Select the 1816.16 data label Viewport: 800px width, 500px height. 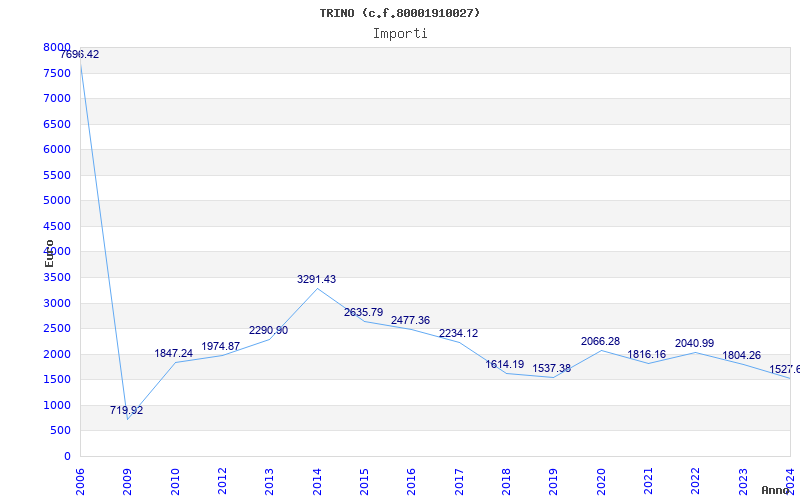coord(646,355)
